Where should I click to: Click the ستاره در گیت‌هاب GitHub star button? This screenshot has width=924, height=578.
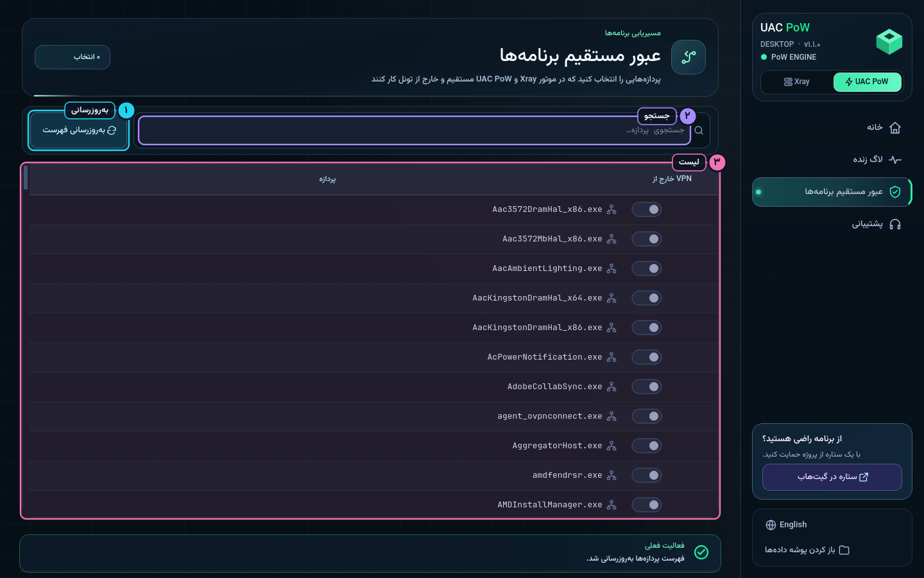tap(832, 477)
